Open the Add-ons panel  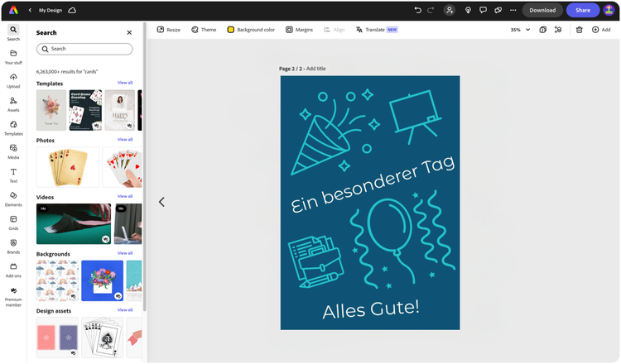(x=13, y=271)
